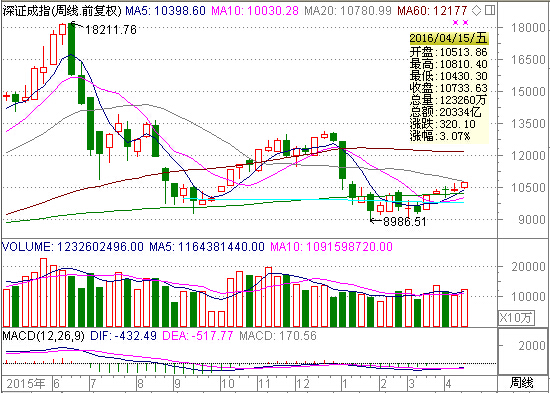The height and width of the screenshot is (393, 550).
Task: Click the chart title 深证成指(周线.前复权)
Action: 62,11
